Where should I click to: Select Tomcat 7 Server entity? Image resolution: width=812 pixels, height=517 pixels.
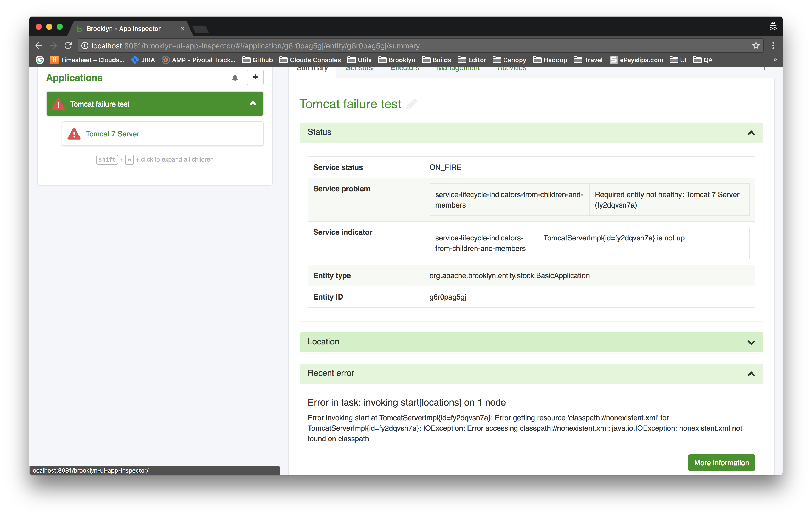(x=112, y=134)
